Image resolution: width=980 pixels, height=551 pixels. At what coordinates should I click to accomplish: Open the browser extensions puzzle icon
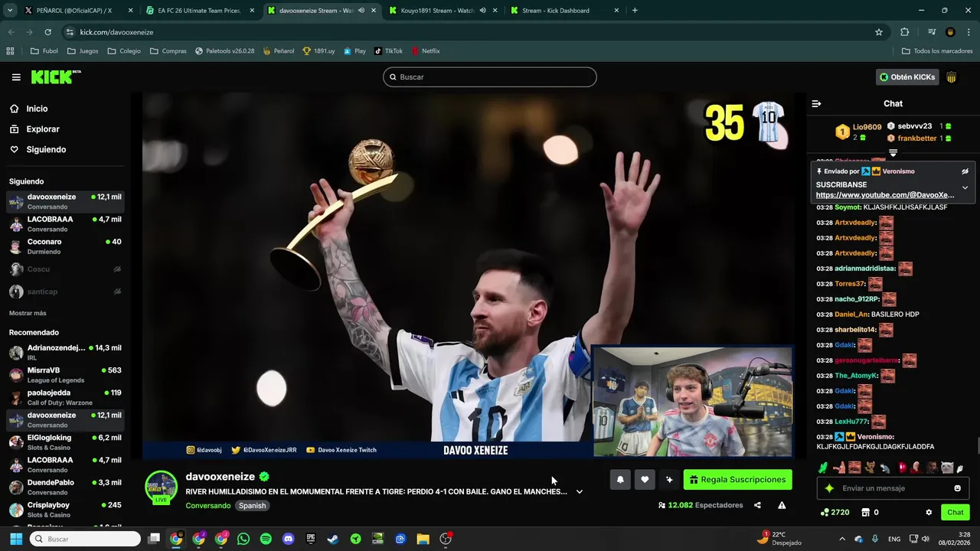905,32
